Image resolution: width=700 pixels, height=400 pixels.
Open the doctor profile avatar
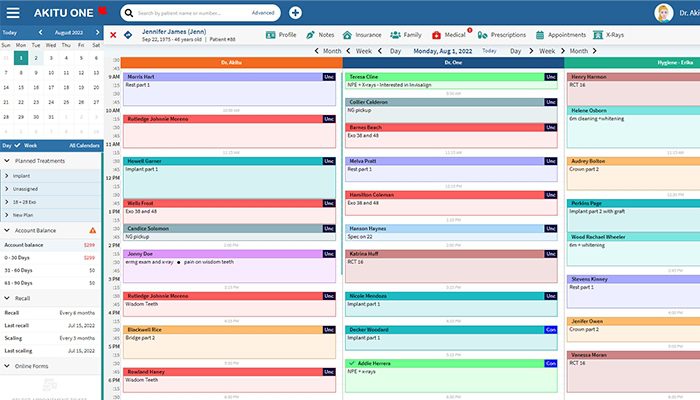[x=663, y=13]
